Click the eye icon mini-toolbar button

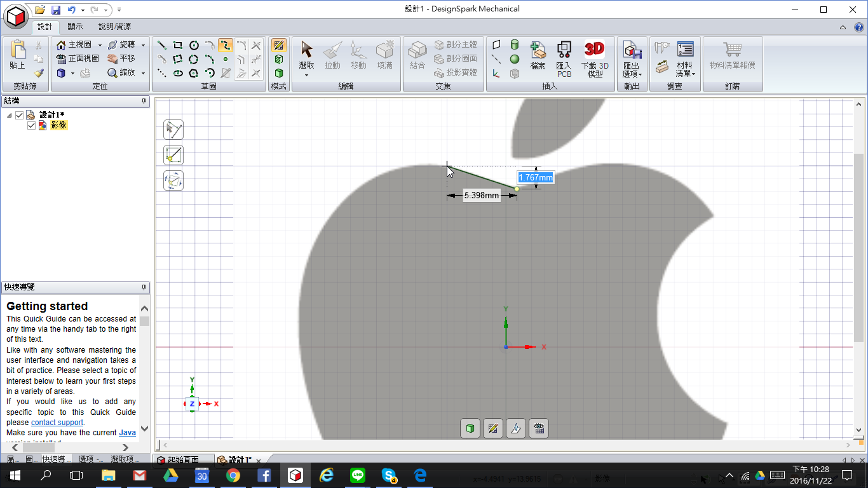[539, 428]
